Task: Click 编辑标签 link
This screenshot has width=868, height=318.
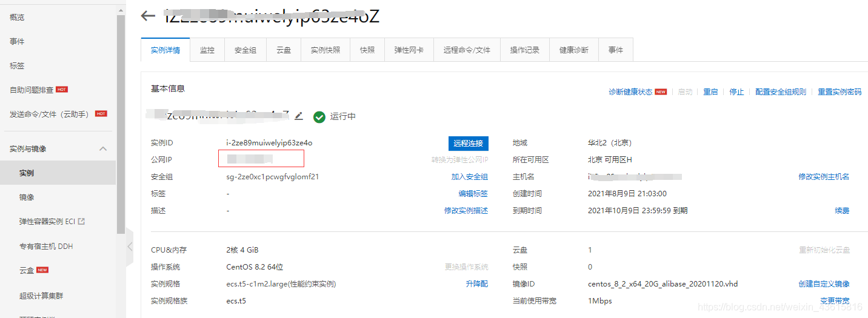Action: point(473,194)
